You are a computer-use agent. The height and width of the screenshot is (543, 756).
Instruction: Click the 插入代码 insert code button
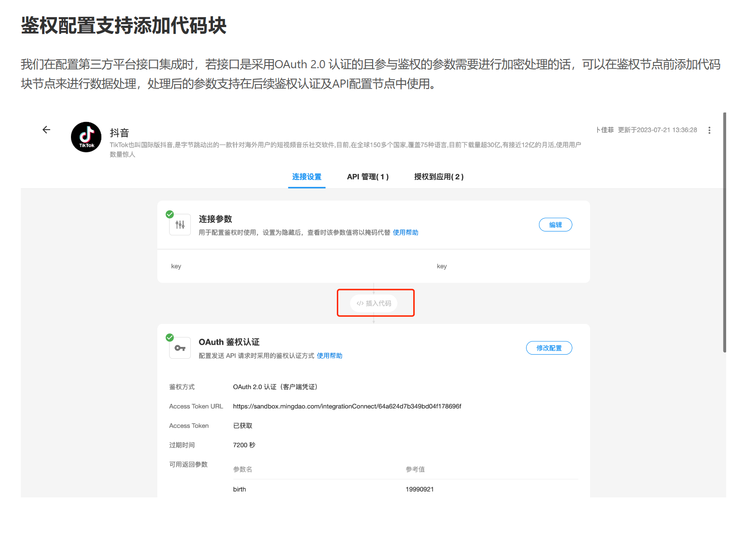pos(374,303)
